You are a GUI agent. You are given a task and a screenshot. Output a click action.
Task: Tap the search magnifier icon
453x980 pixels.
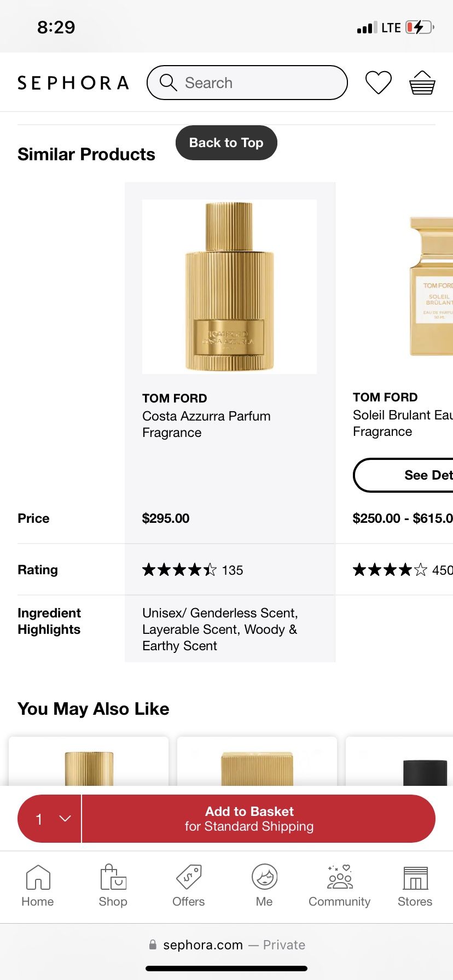pyautogui.click(x=168, y=83)
